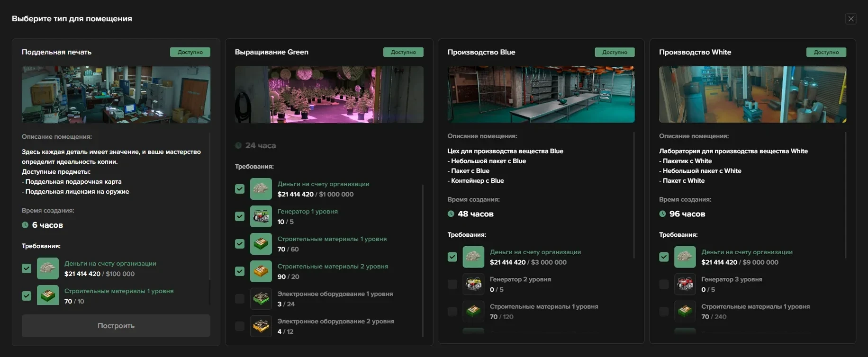Select the Выращивание Green room thumbnail
This screenshot has height=357, width=868.
click(x=329, y=95)
